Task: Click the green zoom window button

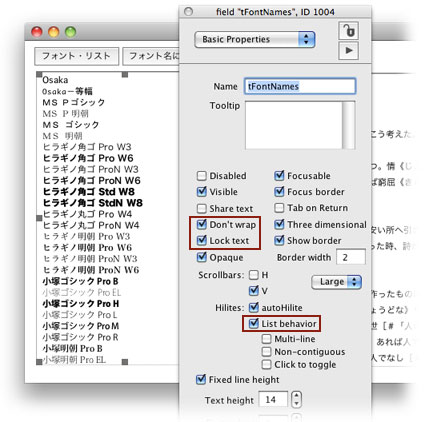Action: pyautogui.click(x=71, y=32)
